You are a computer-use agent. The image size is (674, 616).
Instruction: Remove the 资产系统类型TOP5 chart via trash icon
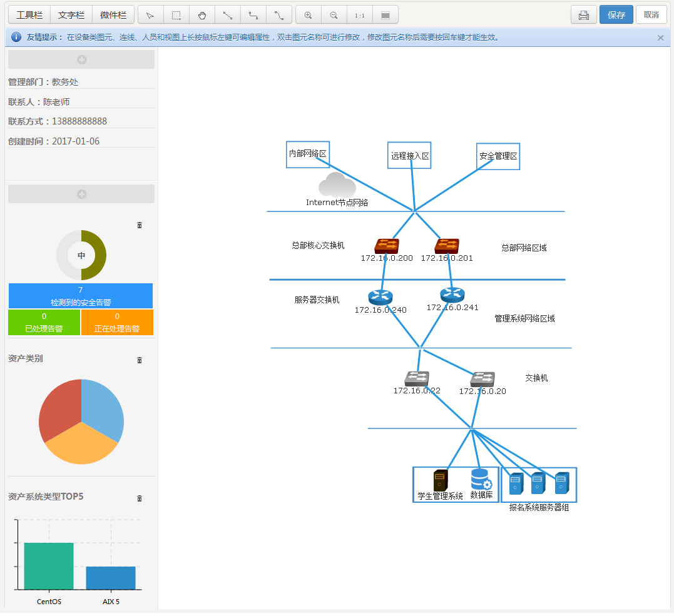point(140,498)
